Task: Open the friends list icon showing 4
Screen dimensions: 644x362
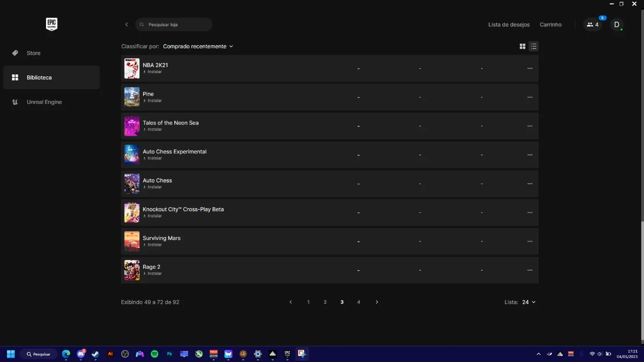Action: pyautogui.click(x=592, y=24)
